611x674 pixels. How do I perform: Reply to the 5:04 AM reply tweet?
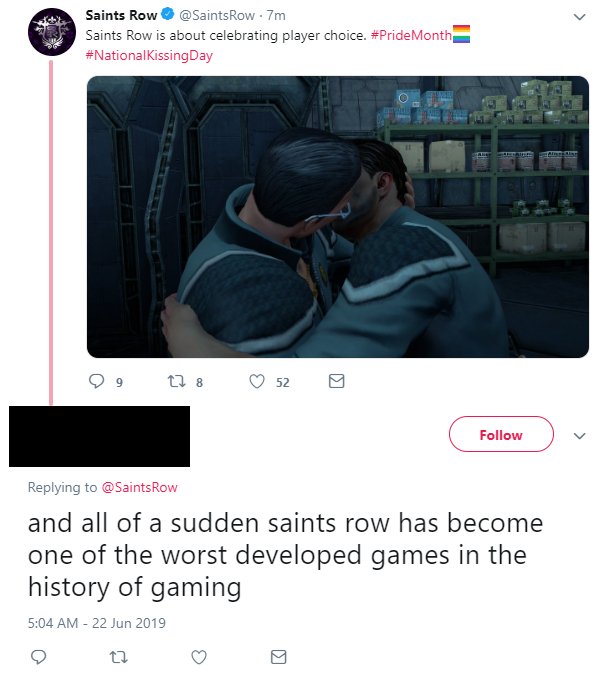pos(39,656)
